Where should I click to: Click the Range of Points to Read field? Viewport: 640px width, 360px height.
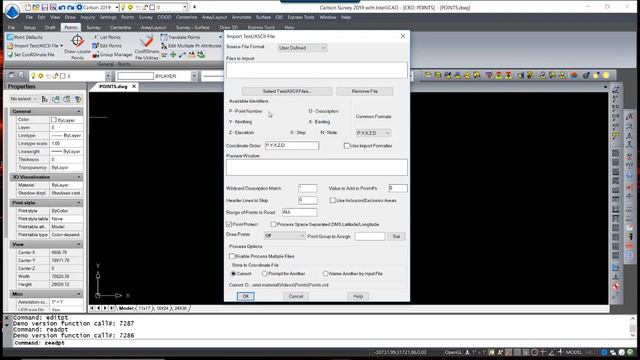click(300, 212)
